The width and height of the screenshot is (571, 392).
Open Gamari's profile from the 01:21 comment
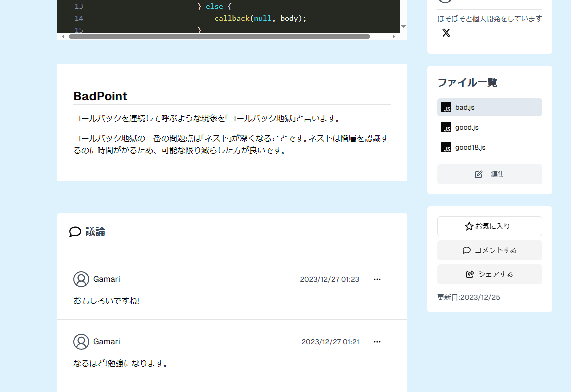107,342
